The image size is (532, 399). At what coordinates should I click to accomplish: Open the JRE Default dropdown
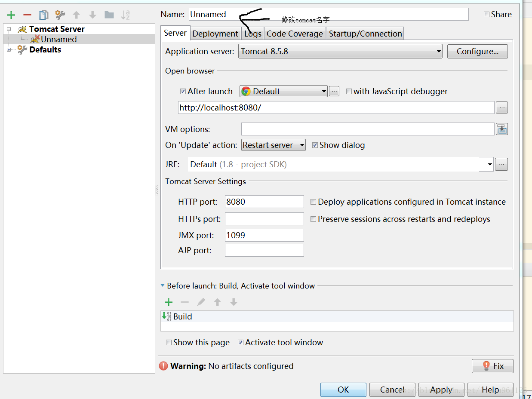pos(341,164)
